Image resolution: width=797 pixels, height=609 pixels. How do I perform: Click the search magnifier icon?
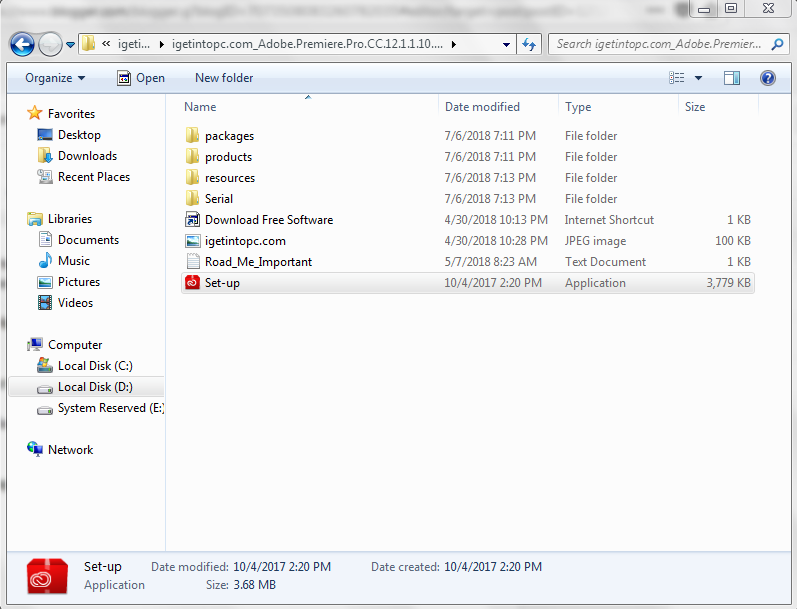(777, 44)
